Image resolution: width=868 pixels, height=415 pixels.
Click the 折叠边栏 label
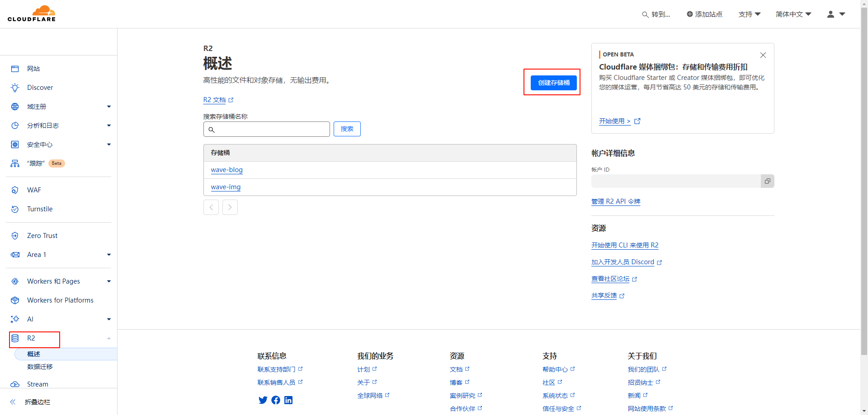pos(38,402)
